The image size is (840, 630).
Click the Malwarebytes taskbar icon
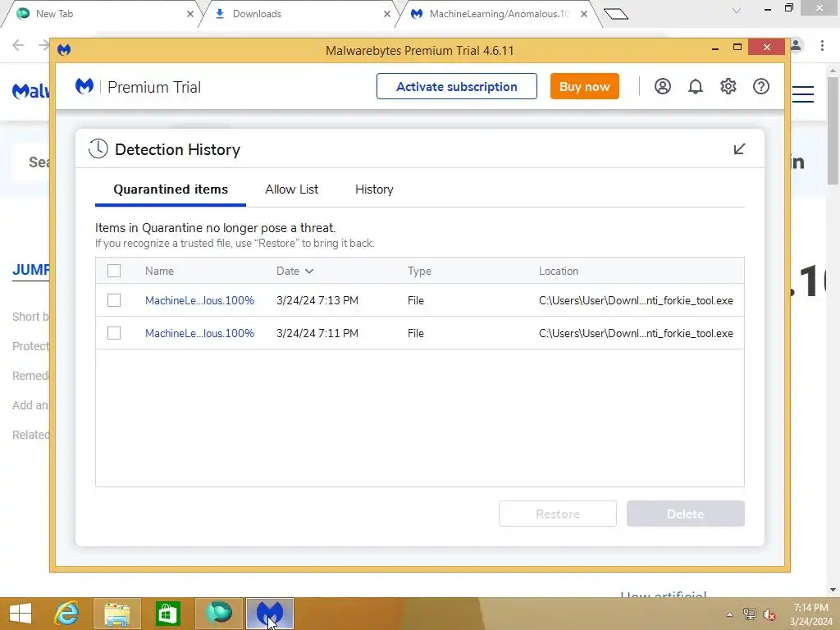pyautogui.click(x=269, y=614)
